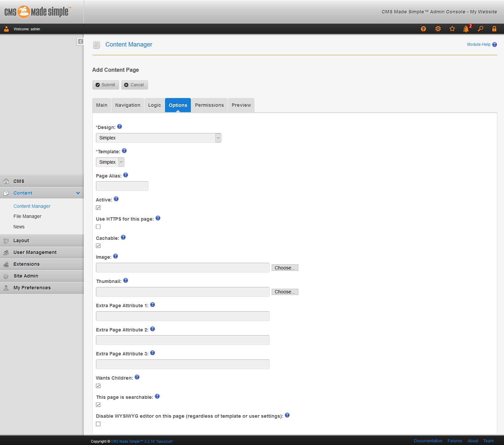504x445 pixels.
Task: Click the Module Help question icon
Action: pos(495,44)
